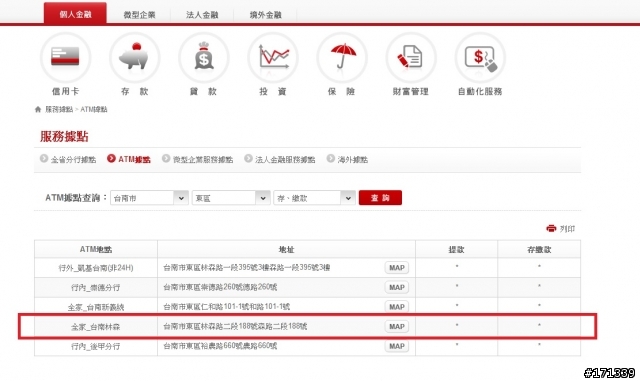Select ATM據點 option
Image resolution: width=640 pixels, height=381 pixels.
tap(129, 159)
